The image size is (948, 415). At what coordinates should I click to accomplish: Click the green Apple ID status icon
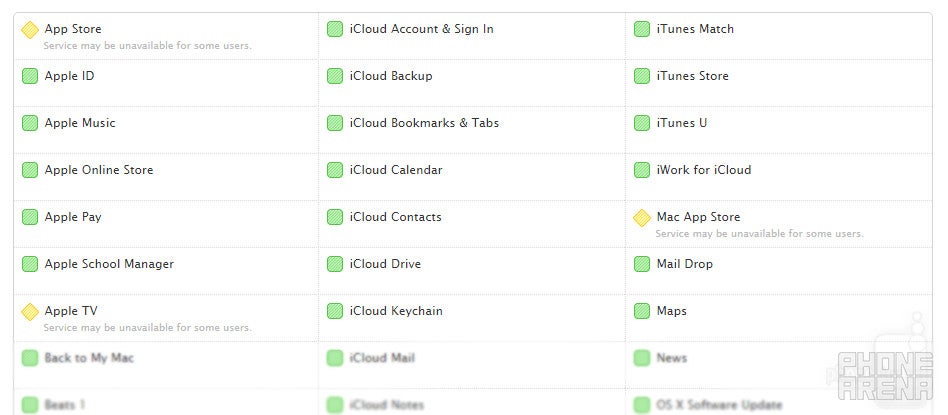point(30,76)
